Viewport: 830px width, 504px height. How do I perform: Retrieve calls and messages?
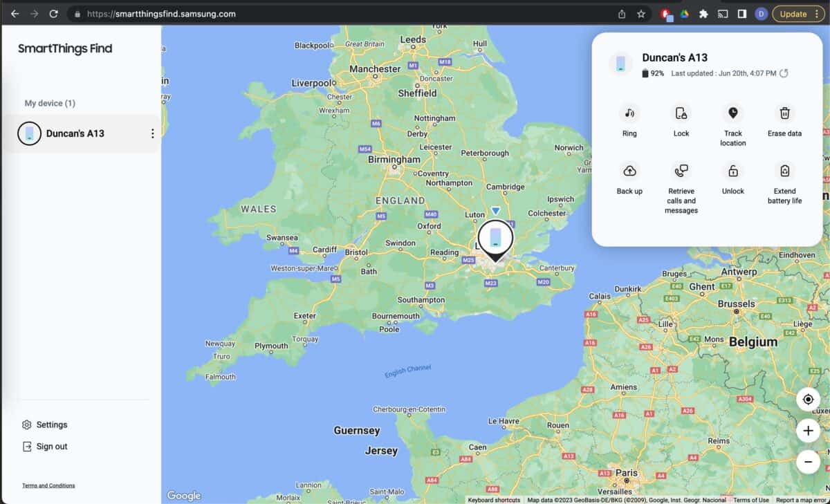[x=681, y=187]
